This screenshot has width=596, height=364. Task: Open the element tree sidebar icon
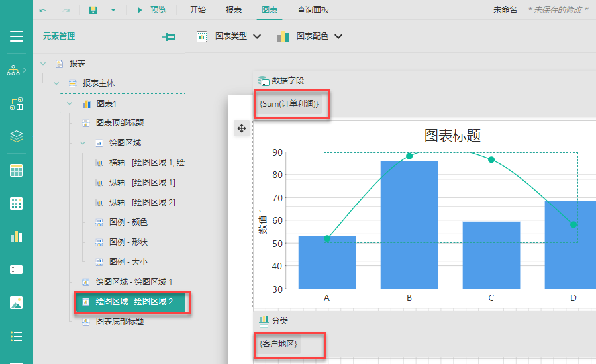point(13,70)
